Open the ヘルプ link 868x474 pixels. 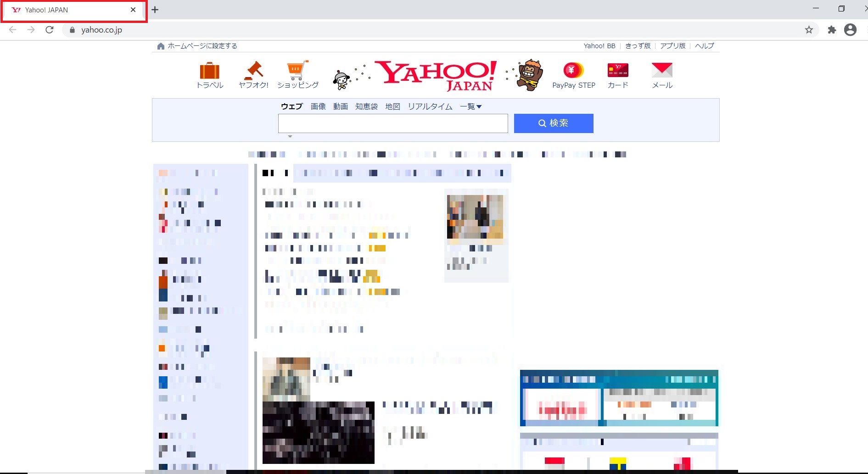point(704,45)
